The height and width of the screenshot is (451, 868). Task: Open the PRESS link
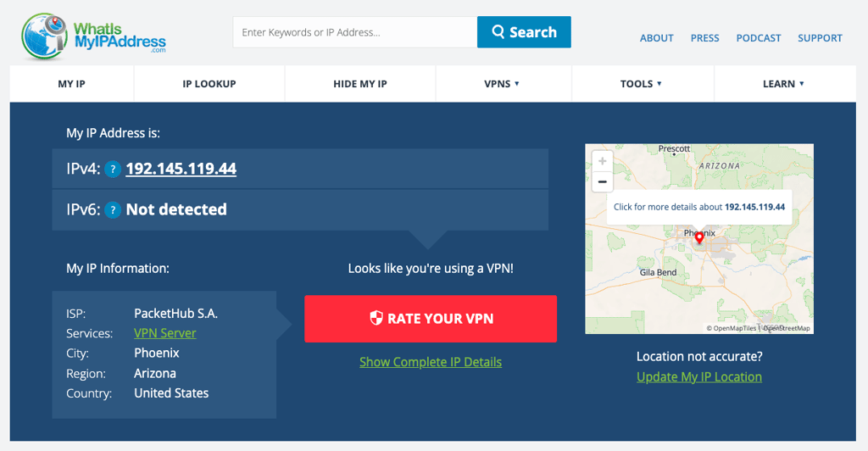coord(704,38)
